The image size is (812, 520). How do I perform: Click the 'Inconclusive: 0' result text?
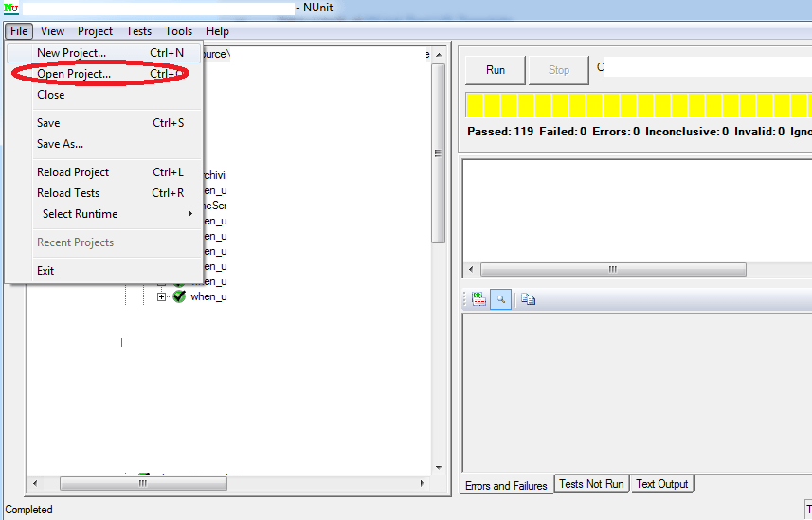click(x=687, y=132)
